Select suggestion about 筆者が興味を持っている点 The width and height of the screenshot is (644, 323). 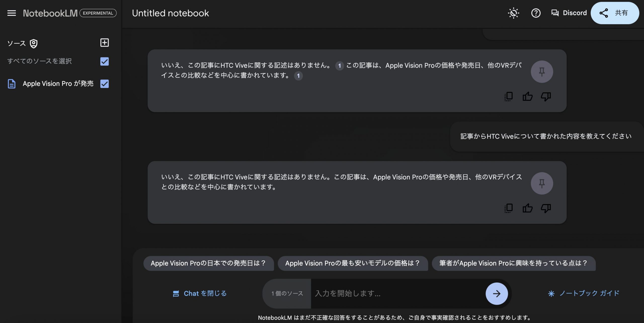(514, 263)
